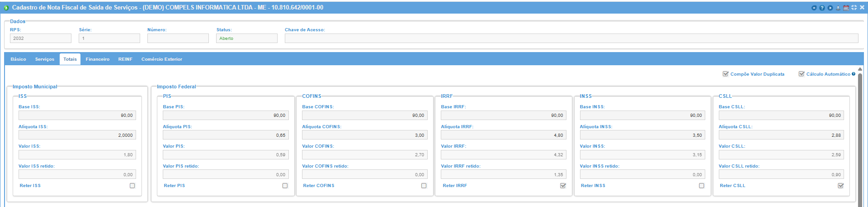This screenshot has height=207, width=868.
Task: Click the Base ISS field
Action: (77, 116)
